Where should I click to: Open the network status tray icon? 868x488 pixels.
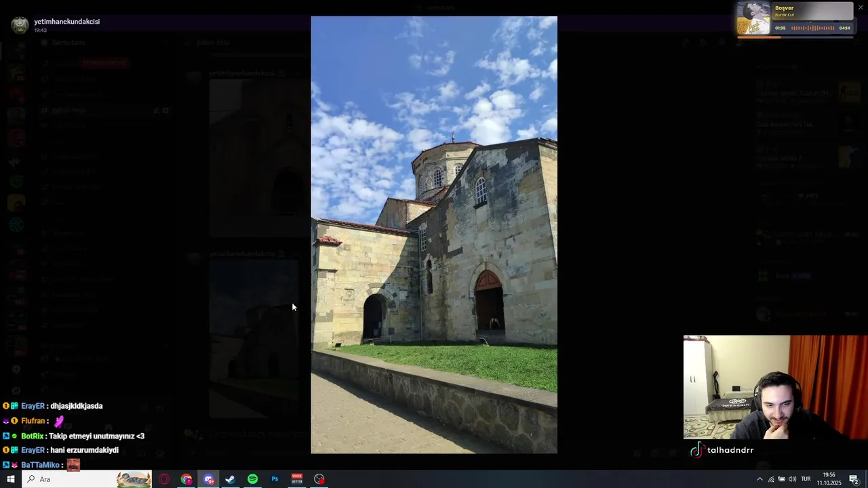(x=771, y=479)
